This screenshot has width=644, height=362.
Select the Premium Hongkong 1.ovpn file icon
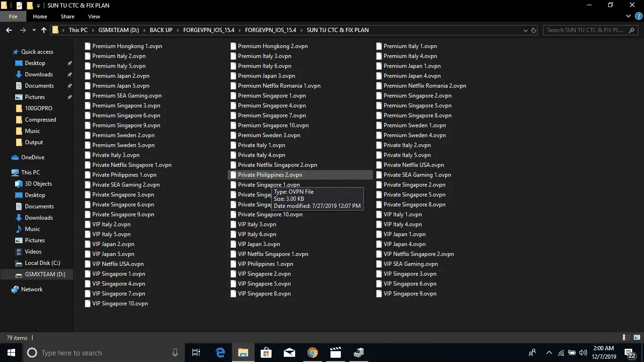click(88, 46)
